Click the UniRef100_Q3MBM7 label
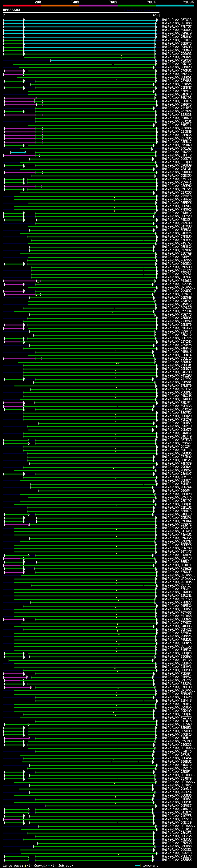This screenshot has height=868, width=197. pyautogui.click(x=177, y=88)
